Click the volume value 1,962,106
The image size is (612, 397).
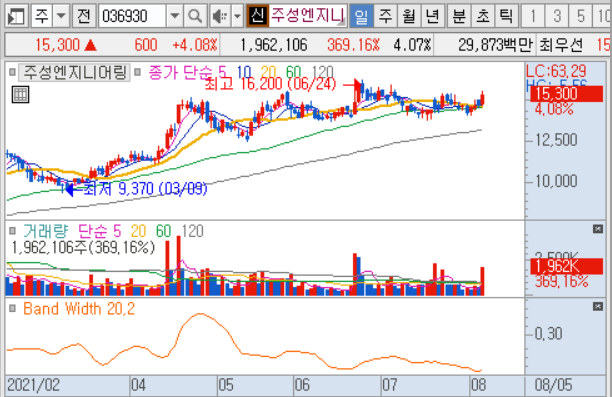tap(274, 45)
